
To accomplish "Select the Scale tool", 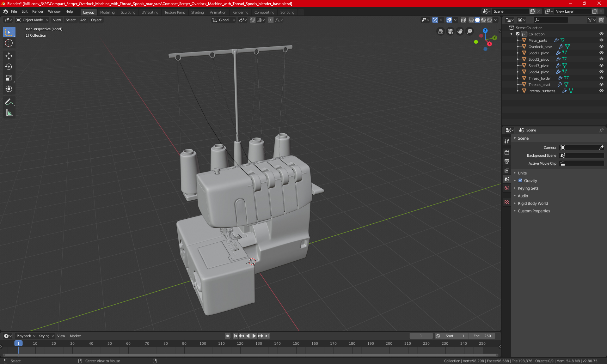I will pyautogui.click(x=9, y=78).
